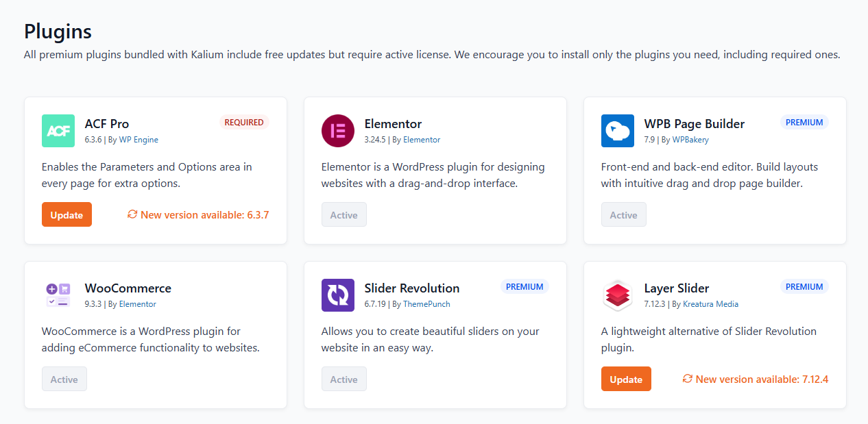868x424 pixels.
Task: Click the ACF Pro description text
Action: [x=147, y=175]
